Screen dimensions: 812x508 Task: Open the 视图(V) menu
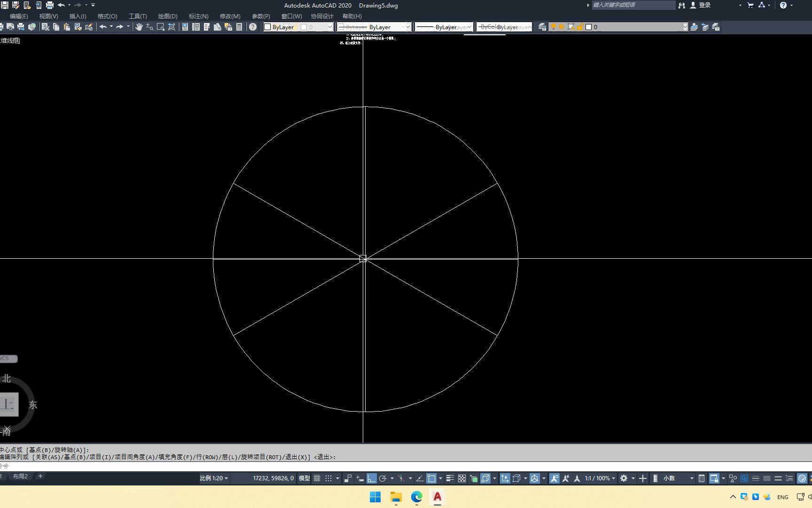tap(49, 16)
